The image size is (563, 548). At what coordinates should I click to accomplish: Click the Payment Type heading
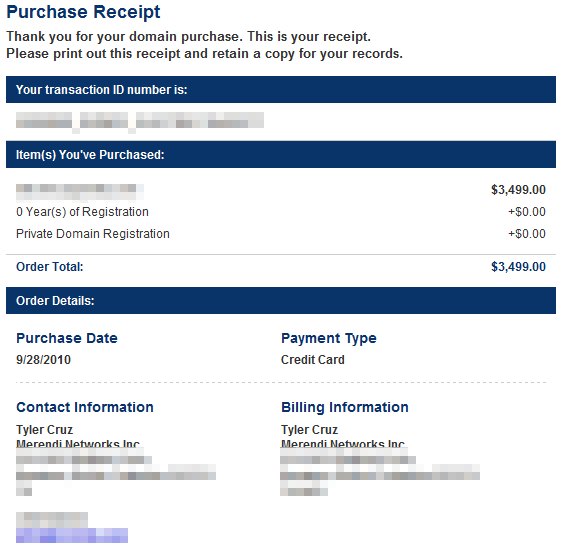(x=329, y=338)
